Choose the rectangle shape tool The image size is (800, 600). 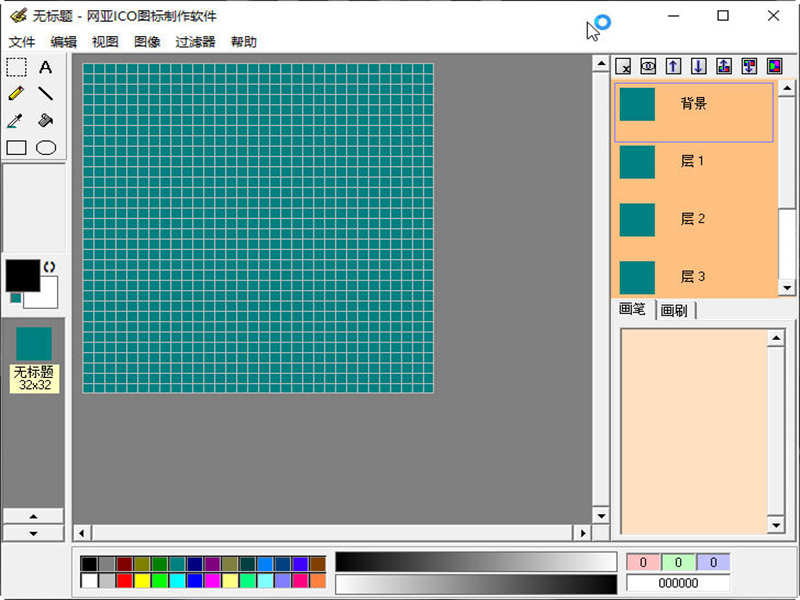(16, 148)
